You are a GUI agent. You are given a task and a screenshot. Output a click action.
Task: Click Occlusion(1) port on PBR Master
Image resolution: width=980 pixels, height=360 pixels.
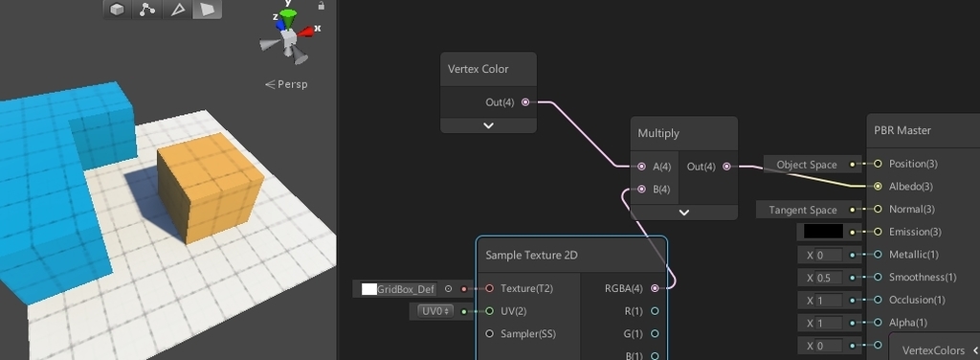(x=878, y=300)
